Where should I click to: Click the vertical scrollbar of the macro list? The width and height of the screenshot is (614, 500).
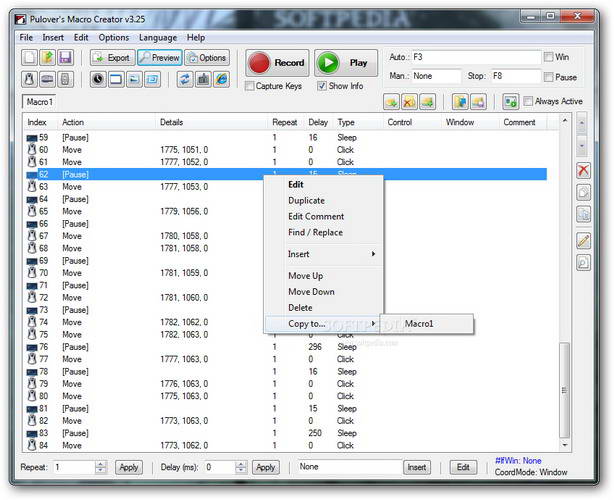point(566,300)
